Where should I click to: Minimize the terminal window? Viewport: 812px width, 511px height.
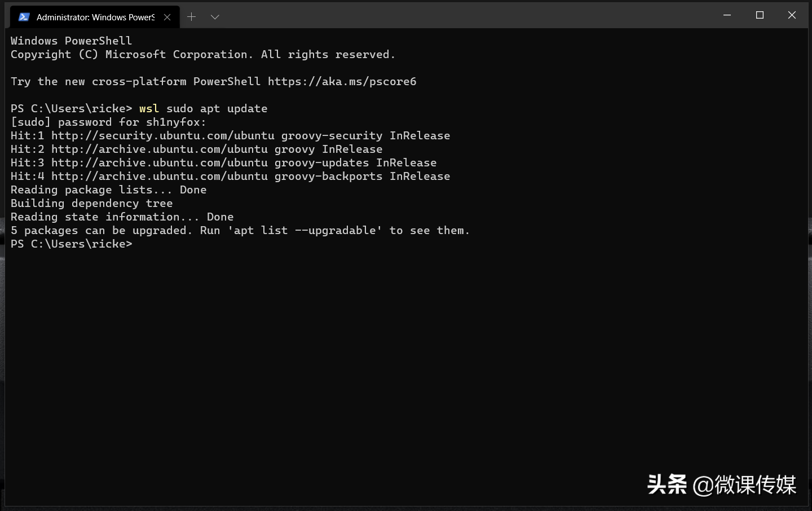tap(727, 15)
